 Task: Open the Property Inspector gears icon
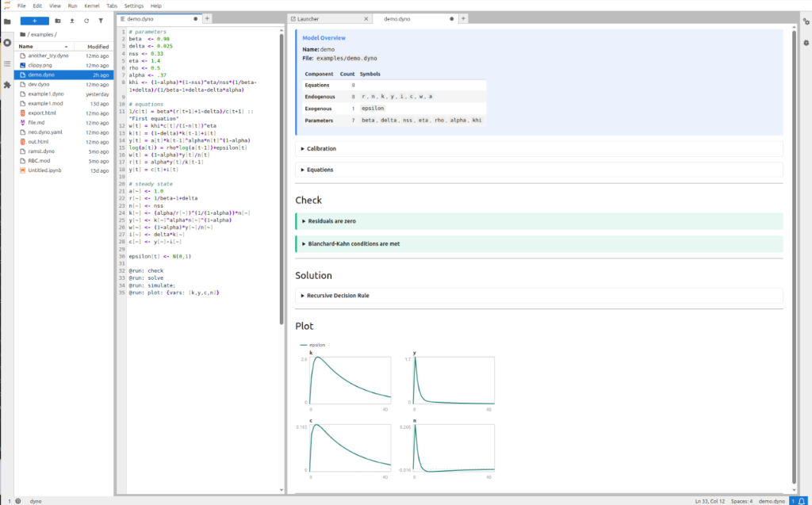[806, 21]
